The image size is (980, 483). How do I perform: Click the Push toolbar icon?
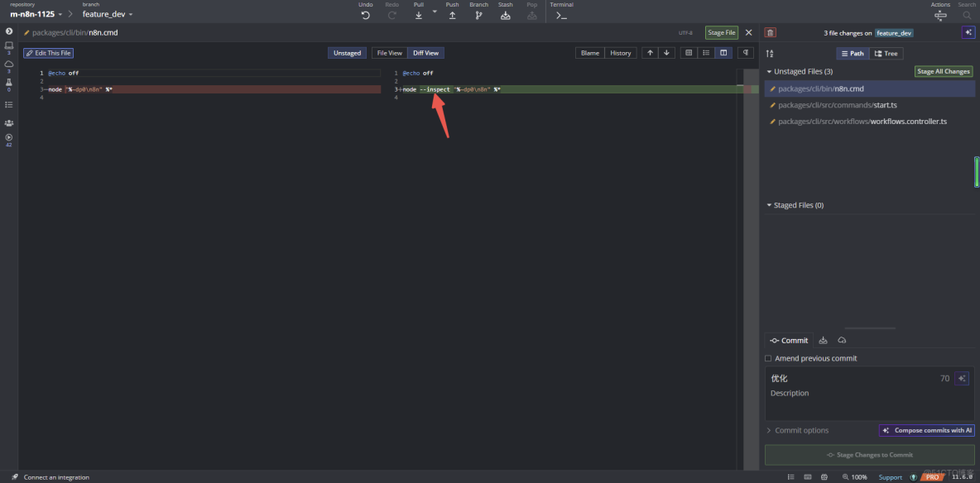452,16
